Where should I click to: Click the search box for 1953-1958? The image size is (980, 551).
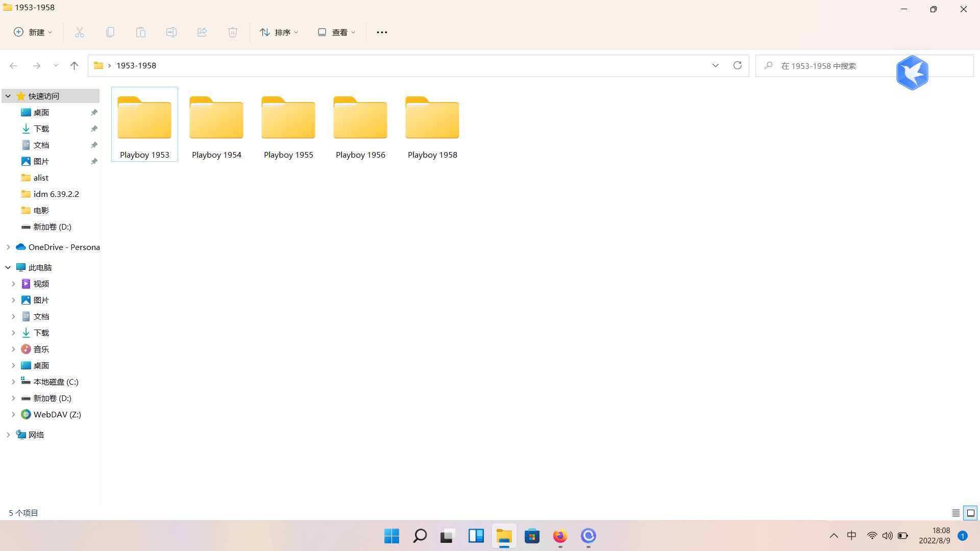(864, 66)
